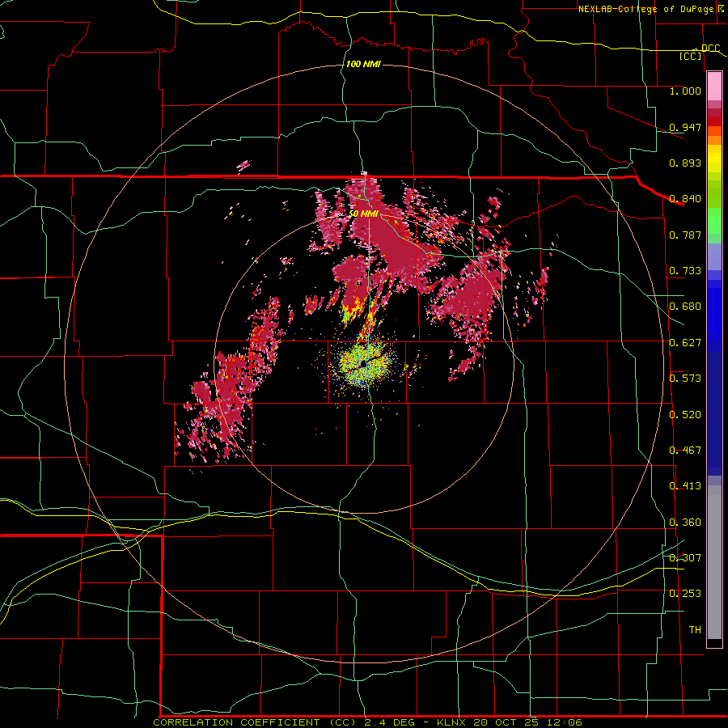The image size is (728, 728).
Task: Click the [CC] units label
Action: pos(691,56)
